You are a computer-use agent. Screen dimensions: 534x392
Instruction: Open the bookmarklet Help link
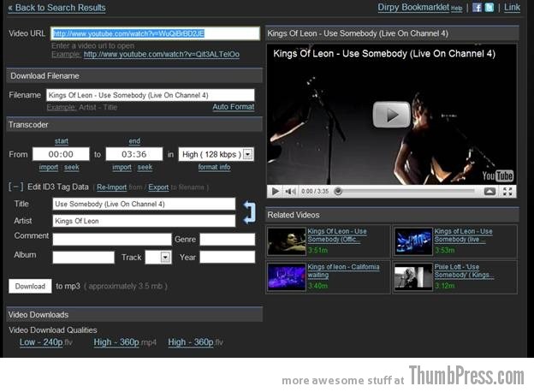point(457,9)
